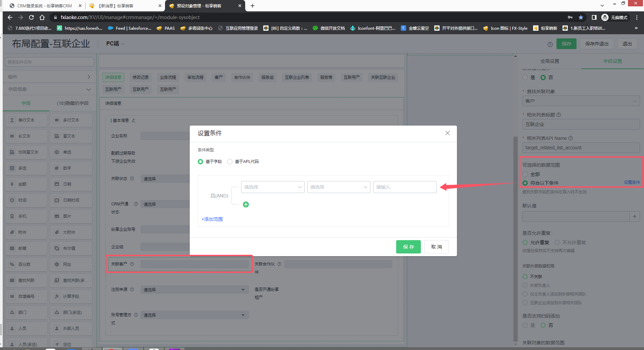The image size is (644, 350).
Task: Select the 富文本 field component
Action: pos(71,136)
